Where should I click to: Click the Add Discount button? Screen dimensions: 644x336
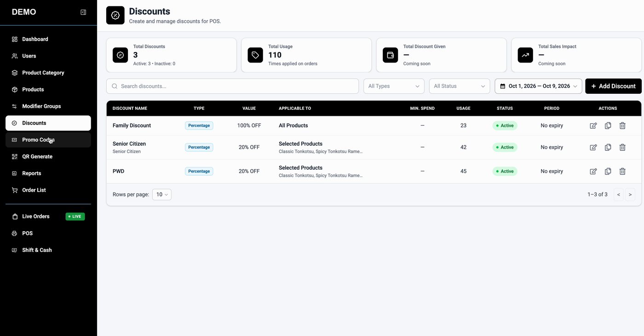click(613, 86)
